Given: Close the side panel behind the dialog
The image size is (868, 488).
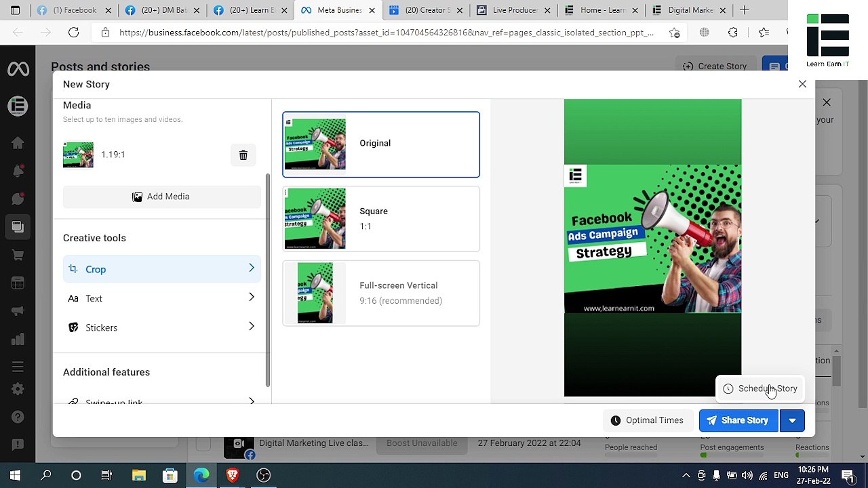Looking at the screenshot, I should (x=827, y=102).
